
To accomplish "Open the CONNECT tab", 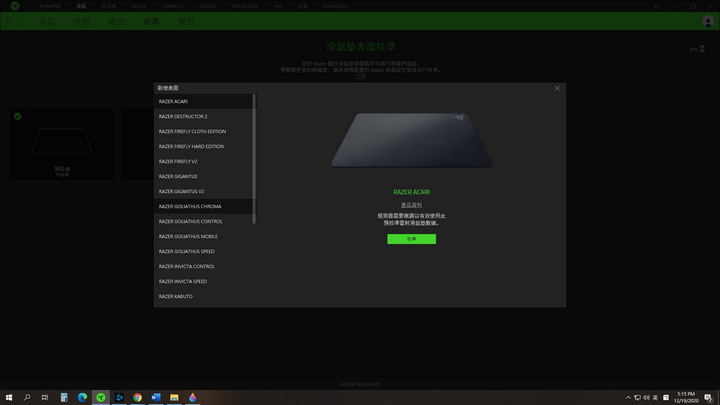I will click(x=172, y=6).
